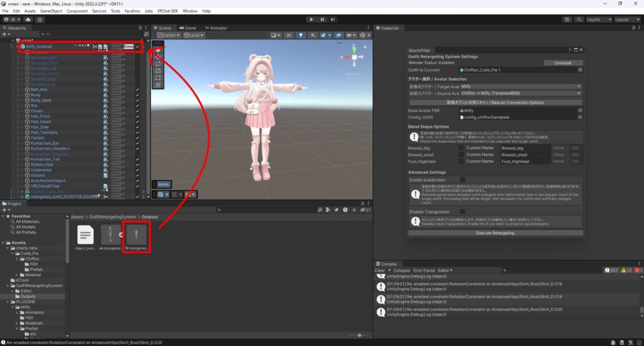Open the VRChat SDK menu
Viewport: 644px width, 346px height.
tap(167, 11)
